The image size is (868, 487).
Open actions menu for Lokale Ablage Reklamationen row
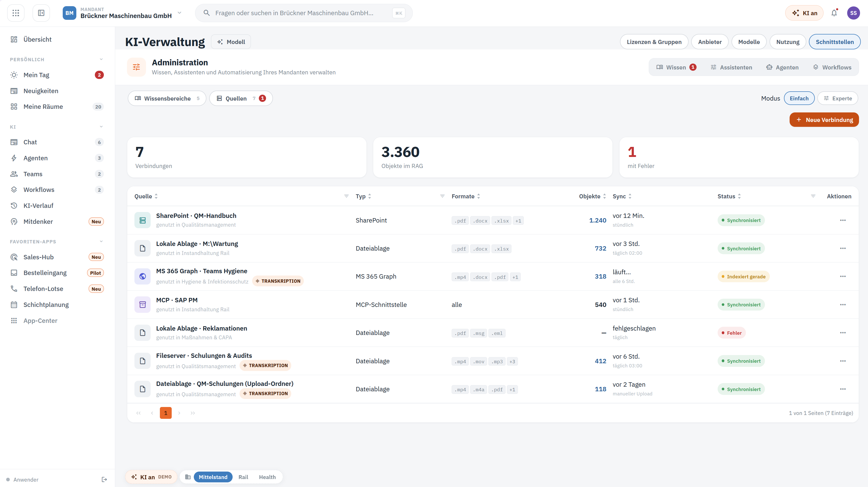tap(843, 333)
